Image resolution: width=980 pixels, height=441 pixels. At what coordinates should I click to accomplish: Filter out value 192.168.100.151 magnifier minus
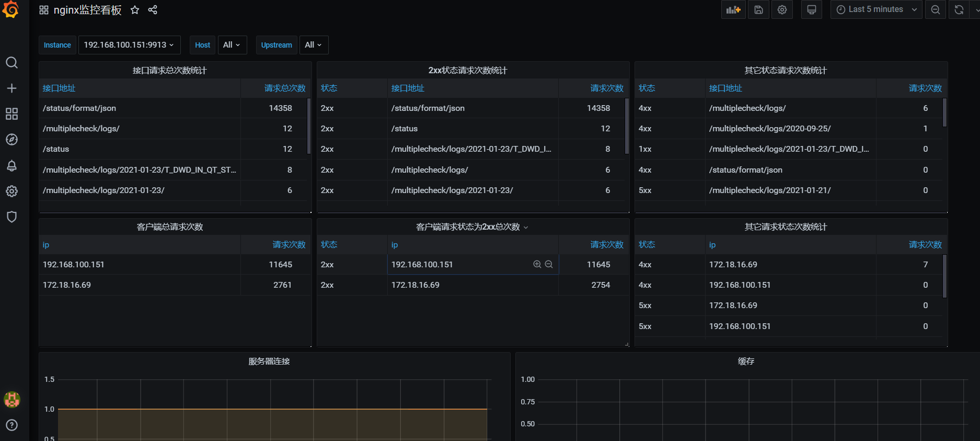(549, 264)
